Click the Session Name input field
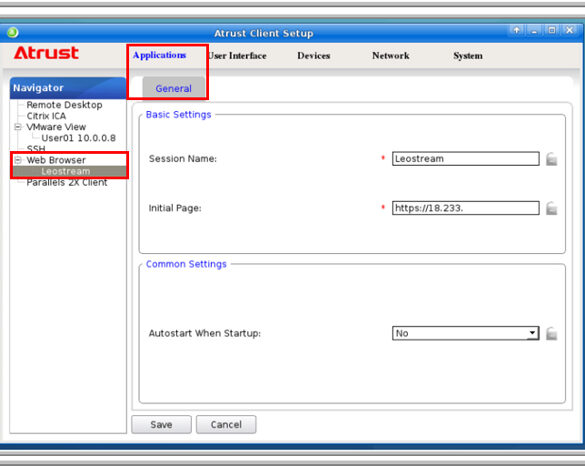The height and width of the screenshot is (466, 585). coord(466,159)
